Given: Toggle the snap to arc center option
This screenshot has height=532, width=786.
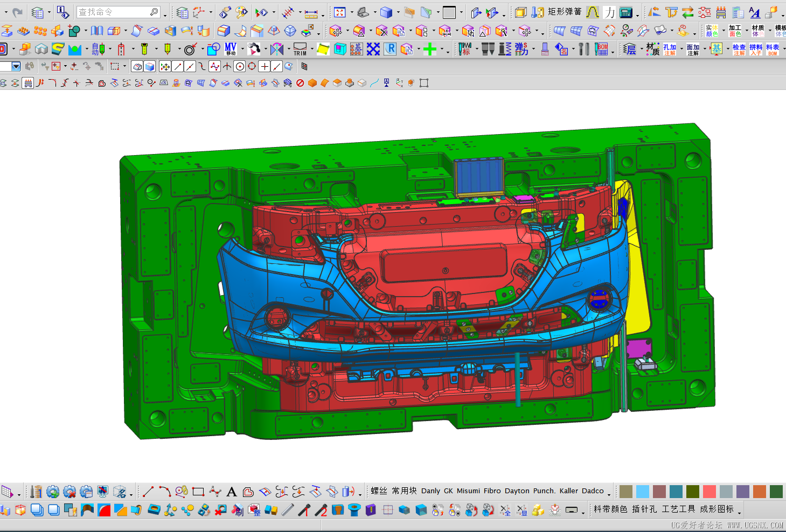Looking at the screenshot, I should click(x=240, y=67).
